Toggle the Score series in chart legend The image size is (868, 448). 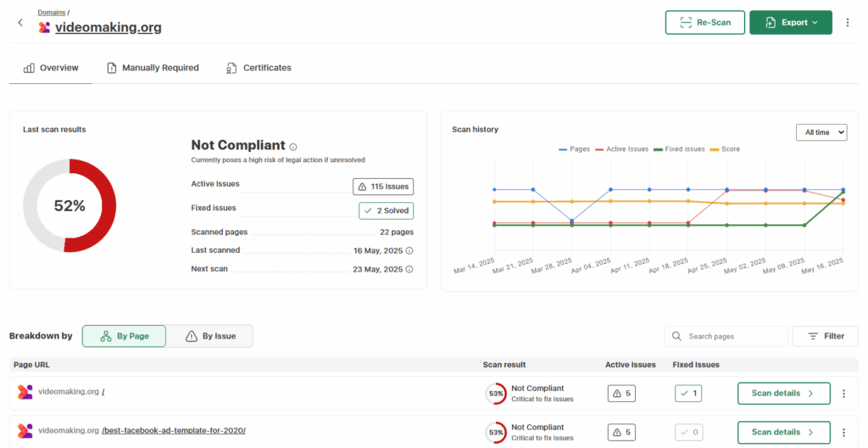(726, 149)
